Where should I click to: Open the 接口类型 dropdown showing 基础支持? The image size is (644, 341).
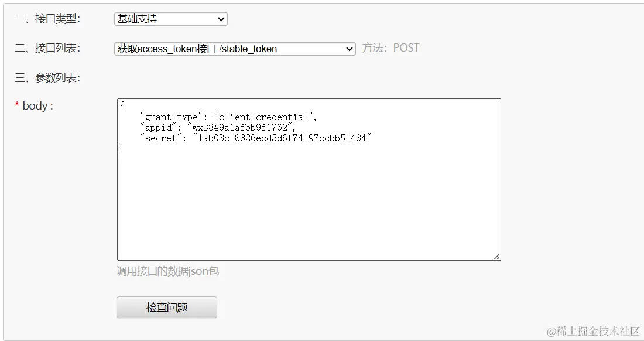(171, 19)
